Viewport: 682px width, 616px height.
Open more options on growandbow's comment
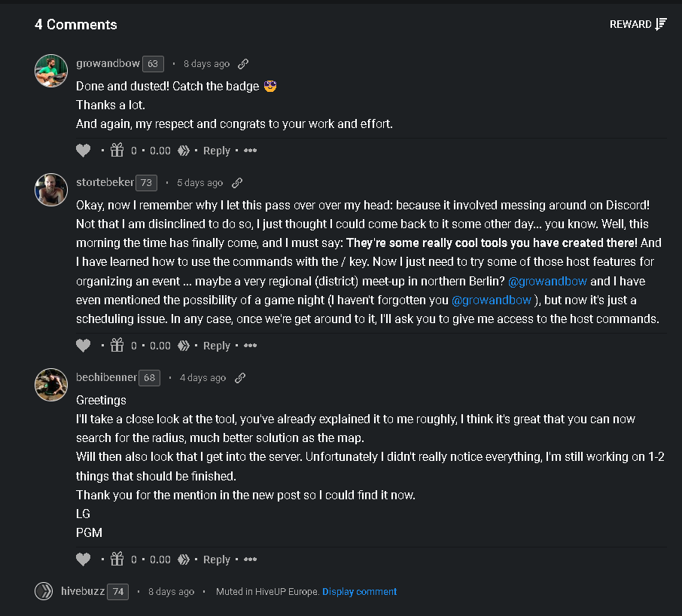click(250, 151)
